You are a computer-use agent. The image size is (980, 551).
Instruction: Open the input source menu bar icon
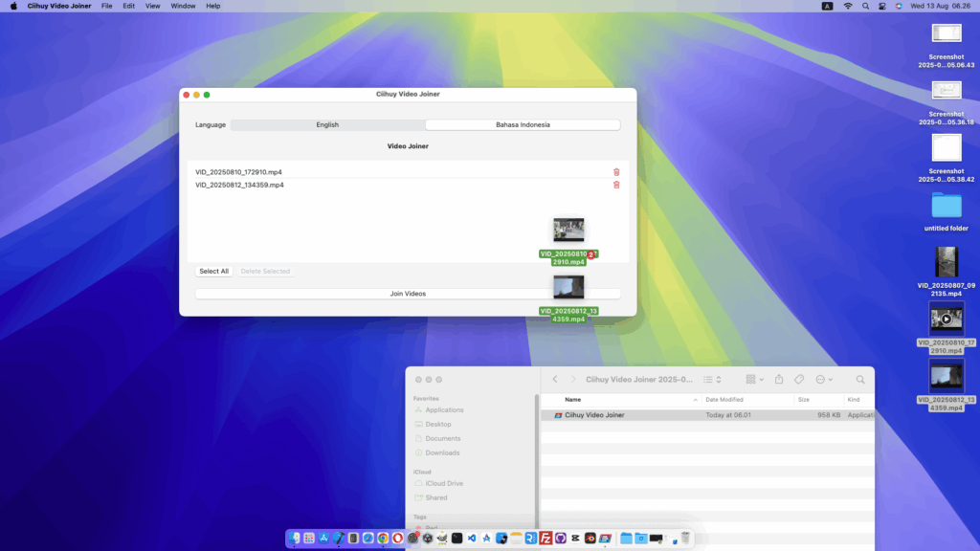827,7
